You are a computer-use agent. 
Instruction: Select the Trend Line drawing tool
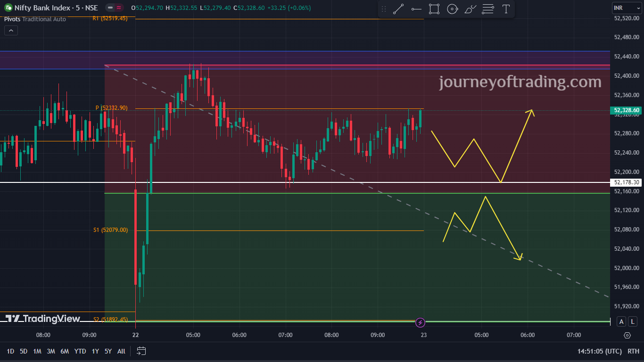point(398,9)
